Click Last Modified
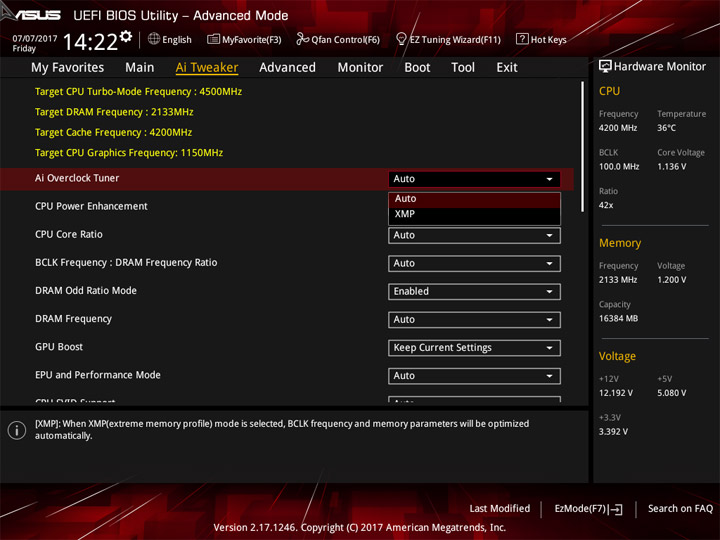Screen dimensions: 720x540 point(500,509)
